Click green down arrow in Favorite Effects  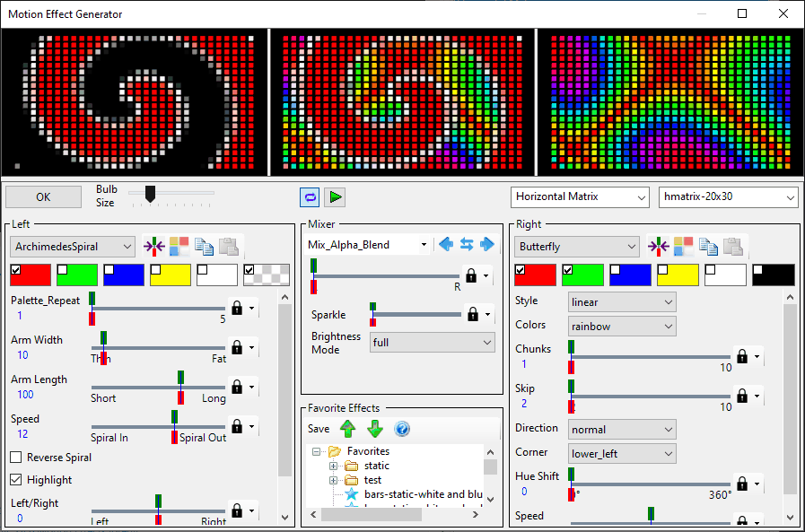375,429
